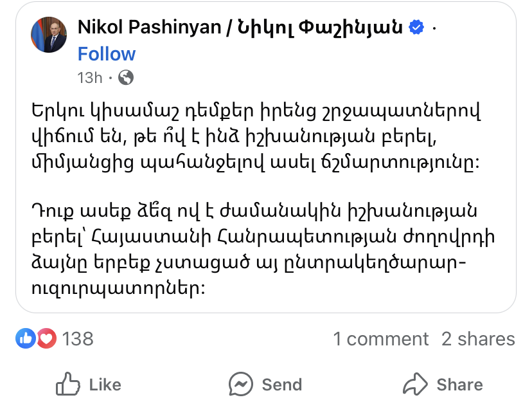Open the '1 comment' link

click(380, 339)
